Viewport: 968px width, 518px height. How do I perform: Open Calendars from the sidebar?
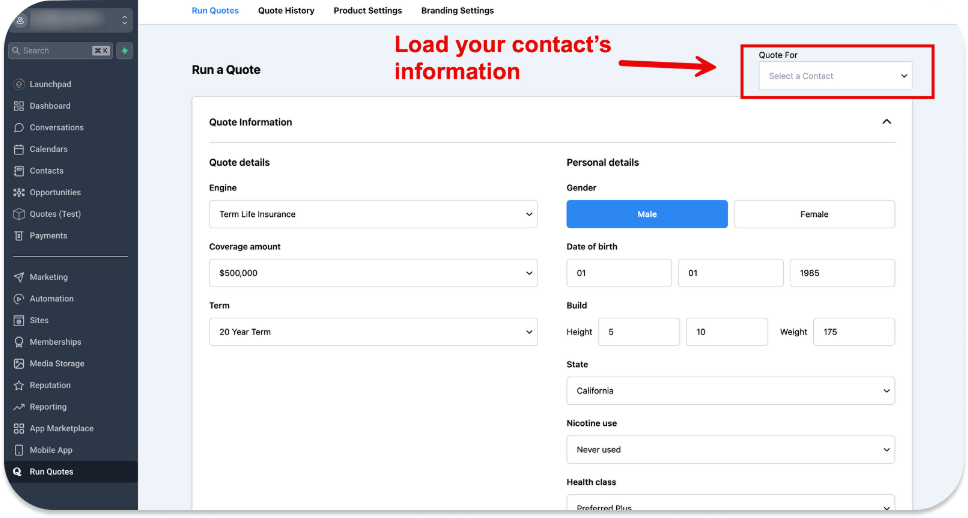tap(49, 149)
